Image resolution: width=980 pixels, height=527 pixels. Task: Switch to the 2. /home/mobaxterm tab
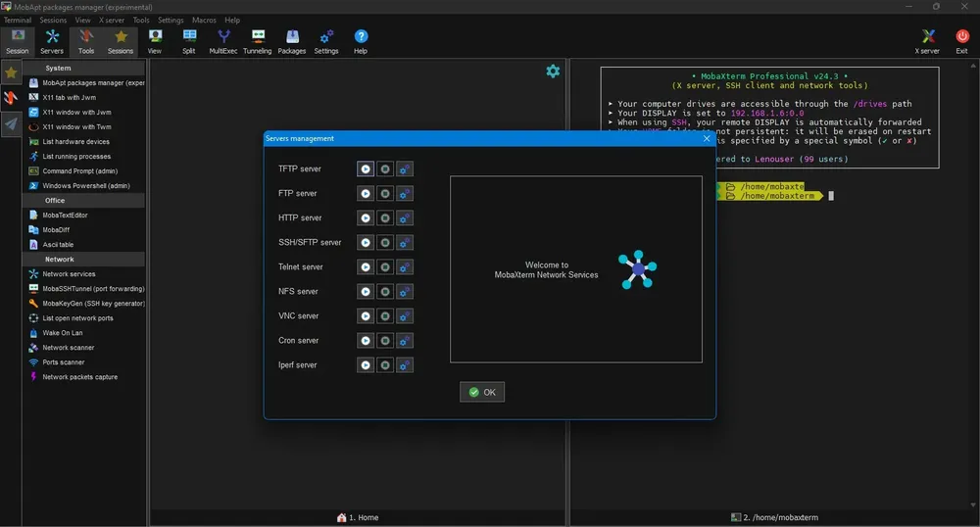tap(774, 517)
